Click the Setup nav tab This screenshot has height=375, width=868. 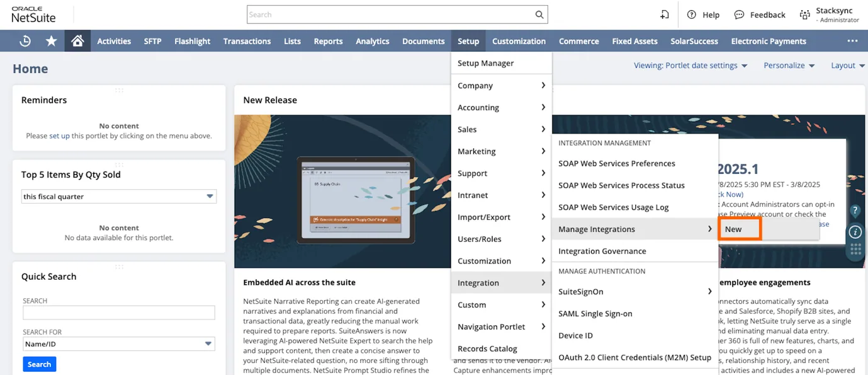coord(468,41)
